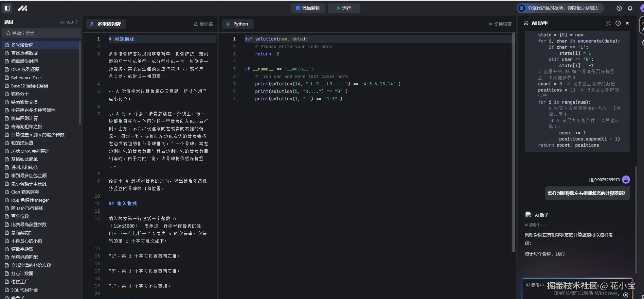Image resolution: width=644 pixels, height=299 pixels.
Task: Click rename (重命名) pencil button
Action: tap(203, 24)
